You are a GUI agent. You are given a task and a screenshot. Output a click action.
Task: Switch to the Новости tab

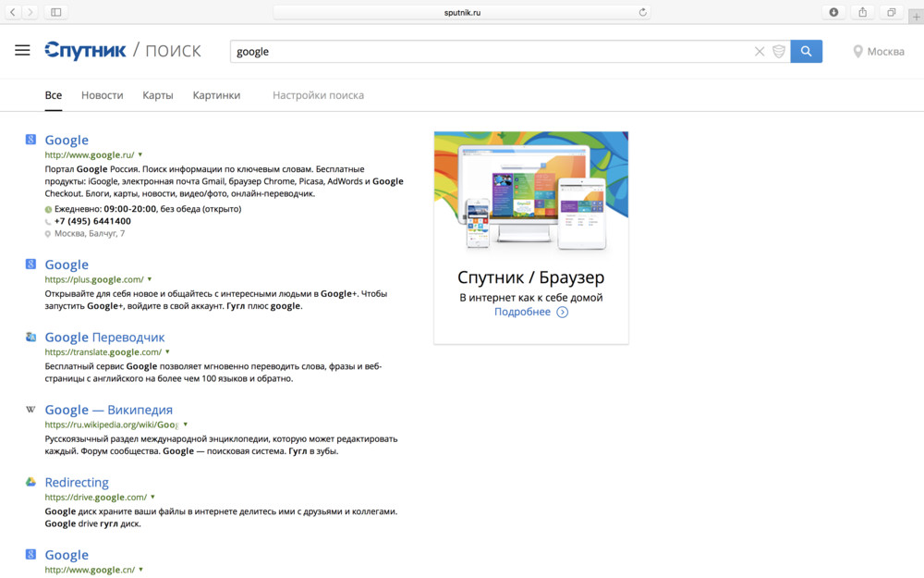click(102, 95)
